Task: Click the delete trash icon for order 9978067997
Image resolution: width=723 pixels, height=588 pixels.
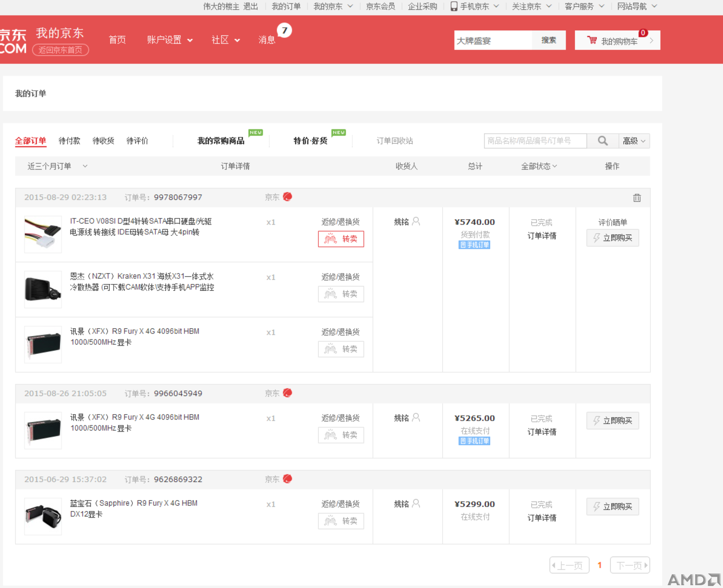Action: (x=637, y=198)
